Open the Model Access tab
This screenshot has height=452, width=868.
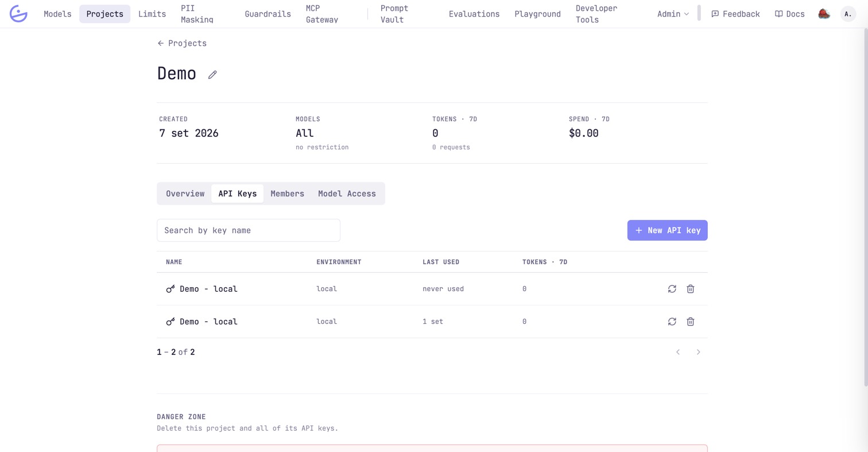[347, 194]
